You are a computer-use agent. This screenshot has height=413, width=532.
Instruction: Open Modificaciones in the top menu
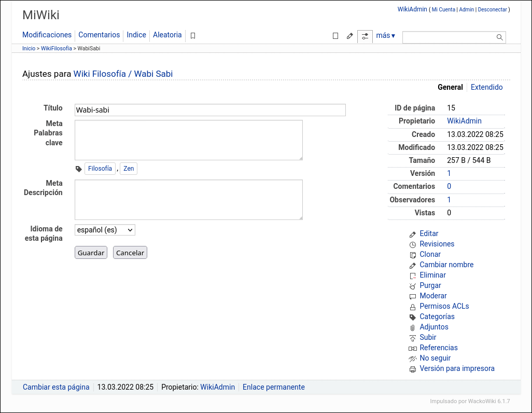point(47,35)
